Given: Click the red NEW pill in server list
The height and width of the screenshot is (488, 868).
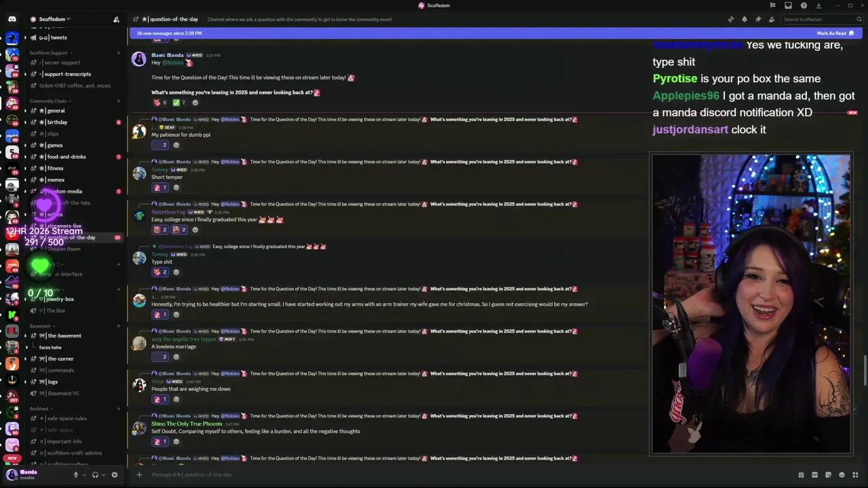Looking at the screenshot, I should (12, 458).
